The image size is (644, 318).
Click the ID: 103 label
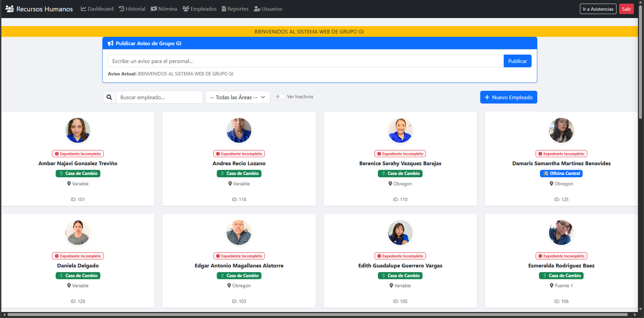point(239,301)
